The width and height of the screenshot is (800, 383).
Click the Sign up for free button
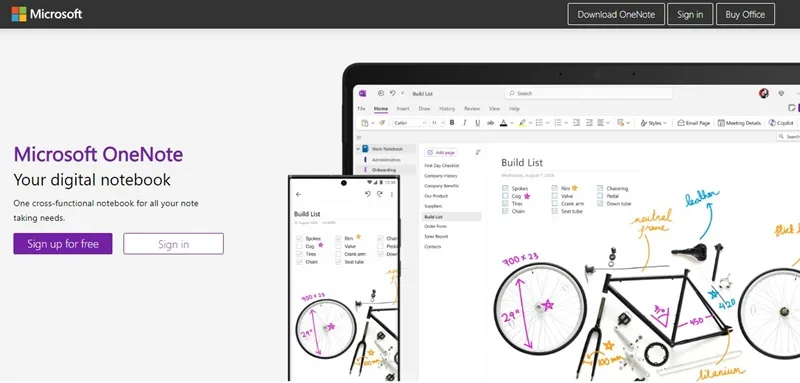(63, 244)
